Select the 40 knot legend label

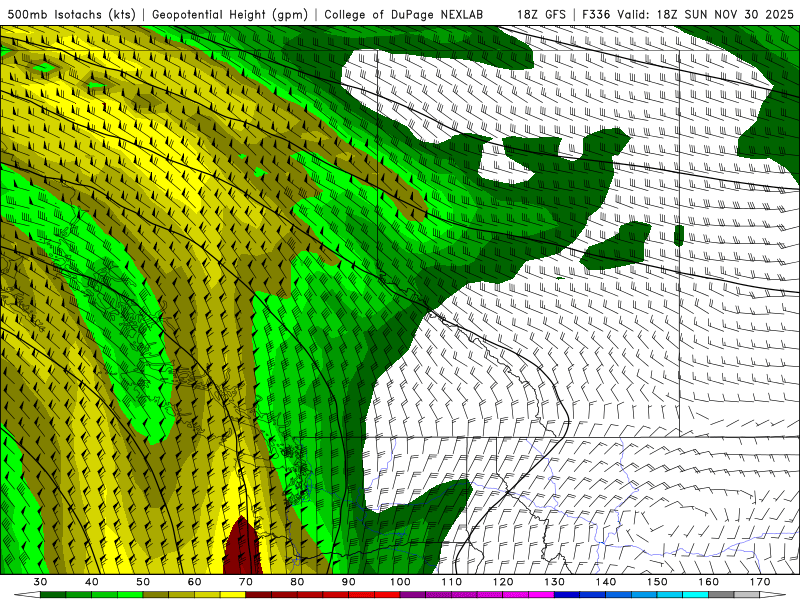pyautogui.click(x=92, y=582)
